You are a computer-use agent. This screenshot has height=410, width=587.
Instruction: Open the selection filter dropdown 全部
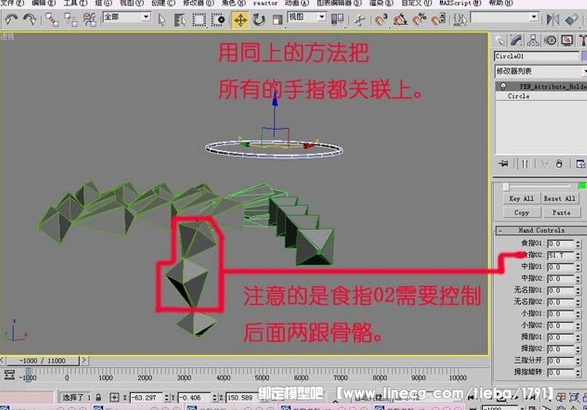click(x=127, y=17)
